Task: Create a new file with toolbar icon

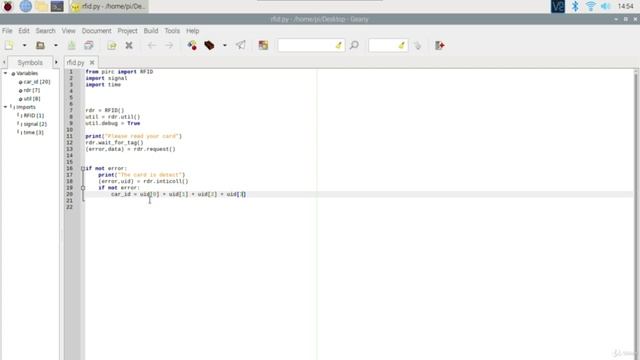Action: [x=9, y=45]
